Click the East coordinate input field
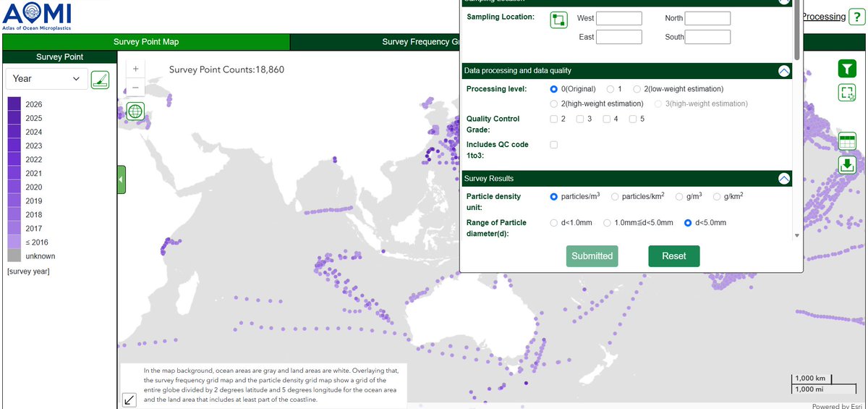 619,37
